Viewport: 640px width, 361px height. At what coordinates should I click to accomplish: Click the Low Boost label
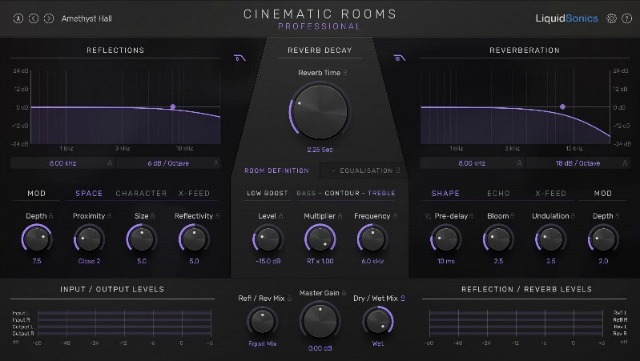pyautogui.click(x=267, y=193)
